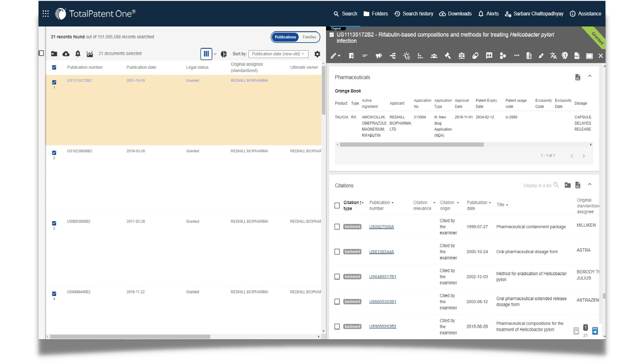This screenshot has height=362, width=644.
Task: Open the chart analysis icon above results
Action: coord(90,54)
